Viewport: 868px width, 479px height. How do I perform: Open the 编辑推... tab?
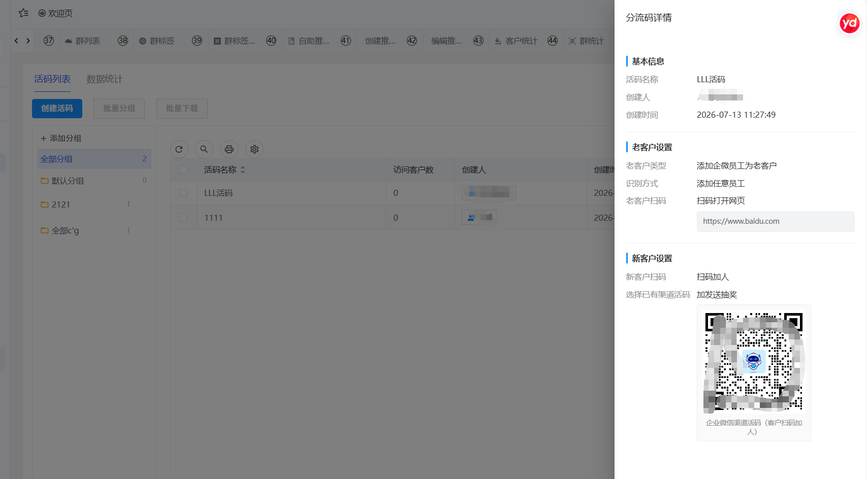(x=446, y=41)
